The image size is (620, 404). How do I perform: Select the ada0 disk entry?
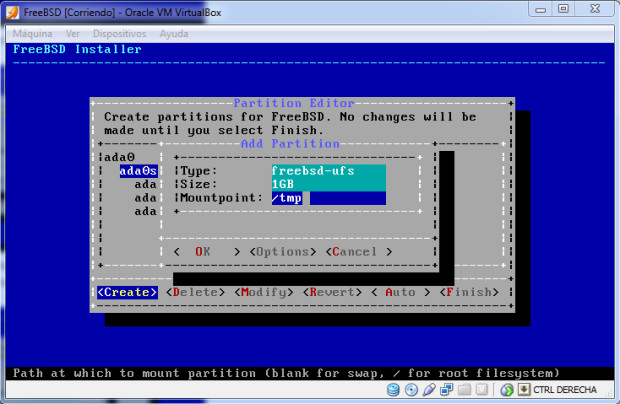click(x=119, y=157)
